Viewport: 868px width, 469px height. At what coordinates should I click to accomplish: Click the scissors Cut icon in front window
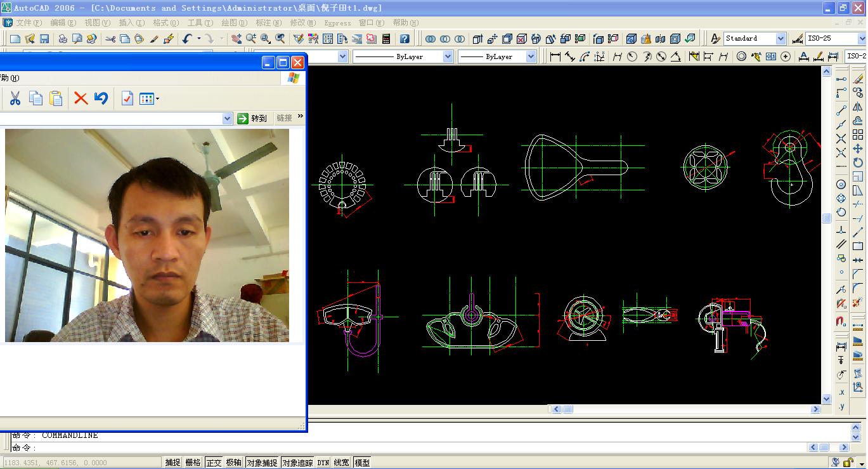(15, 98)
